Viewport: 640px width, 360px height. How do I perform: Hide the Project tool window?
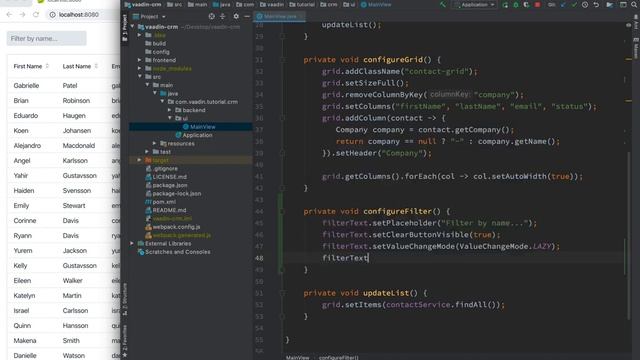(x=247, y=16)
